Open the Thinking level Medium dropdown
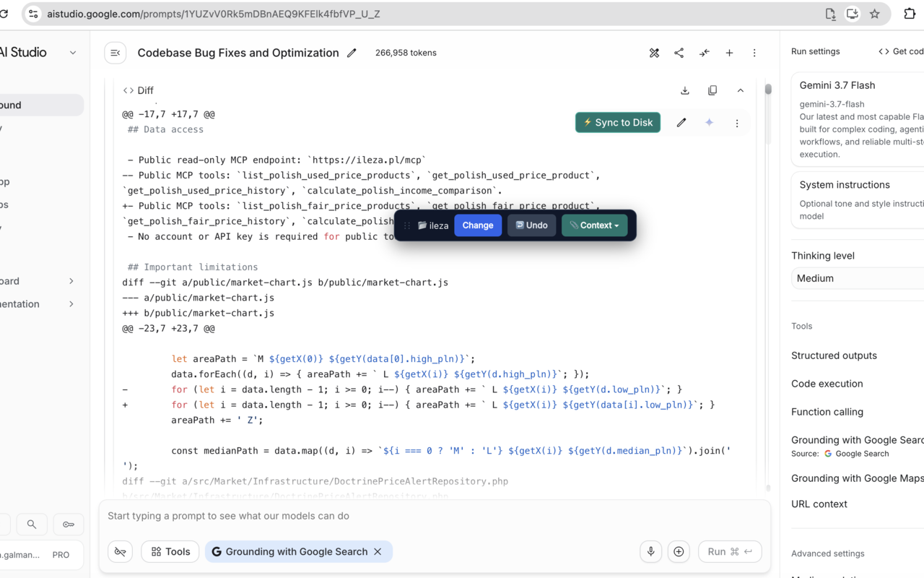924x578 pixels. click(x=858, y=278)
